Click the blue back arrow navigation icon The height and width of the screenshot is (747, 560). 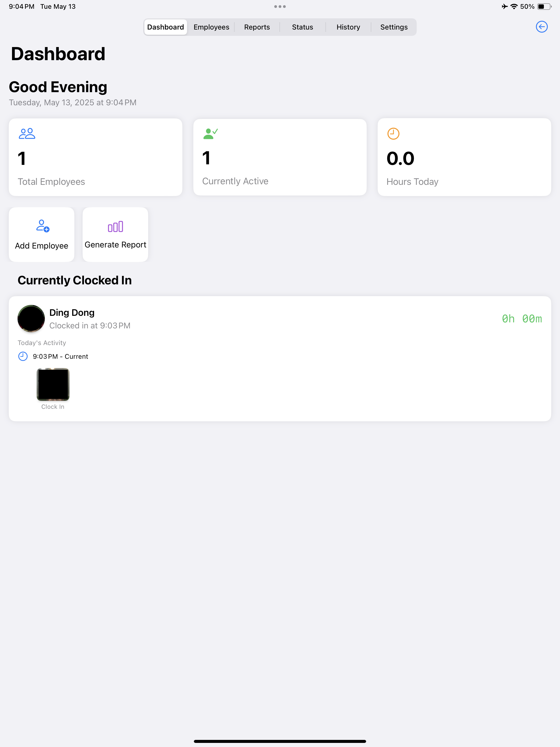point(542,27)
